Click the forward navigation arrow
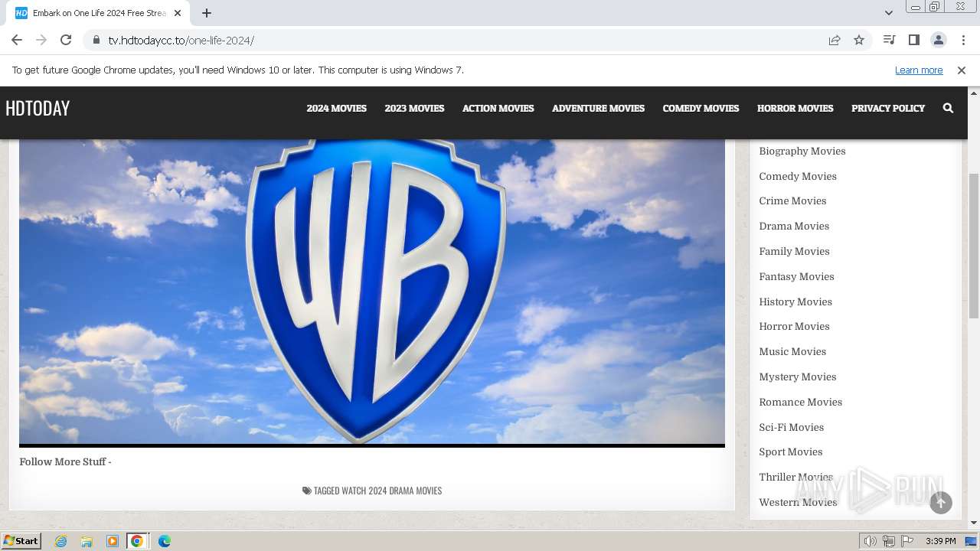This screenshot has width=980, height=551. pos(41,40)
